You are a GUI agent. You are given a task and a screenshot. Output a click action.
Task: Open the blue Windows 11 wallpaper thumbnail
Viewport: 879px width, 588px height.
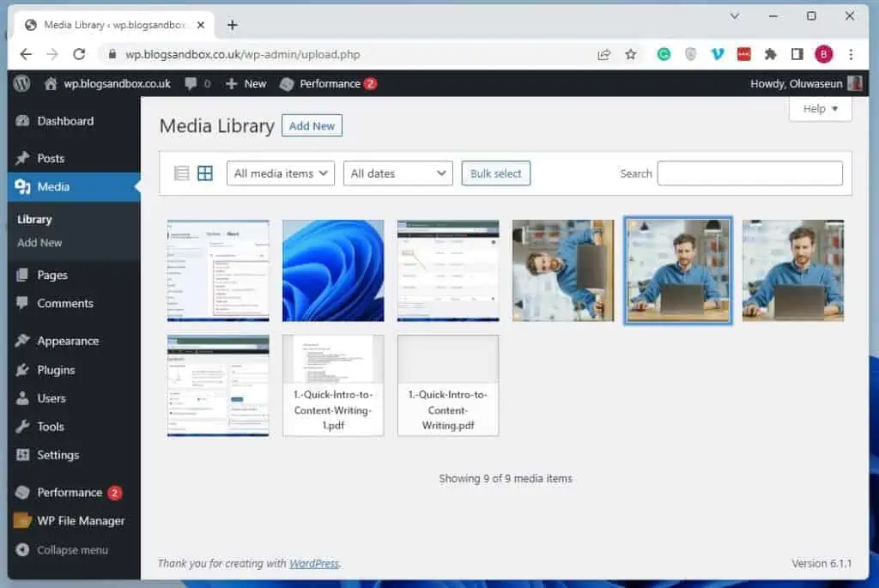333,270
